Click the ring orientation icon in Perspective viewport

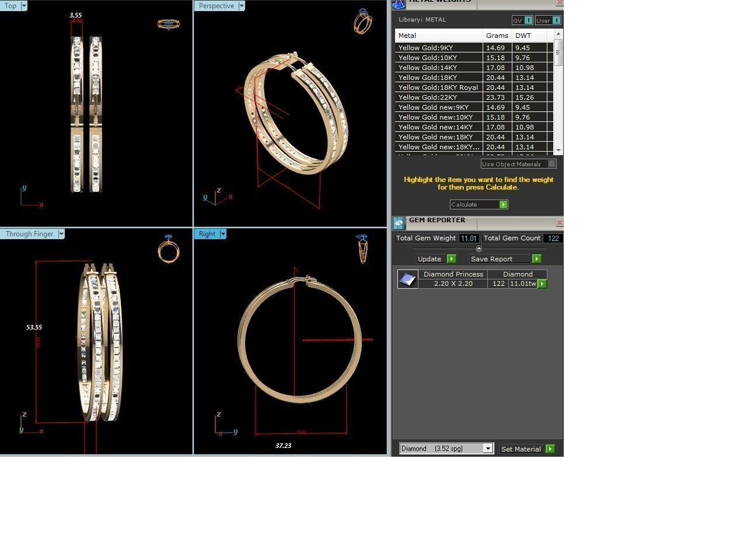click(x=362, y=21)
